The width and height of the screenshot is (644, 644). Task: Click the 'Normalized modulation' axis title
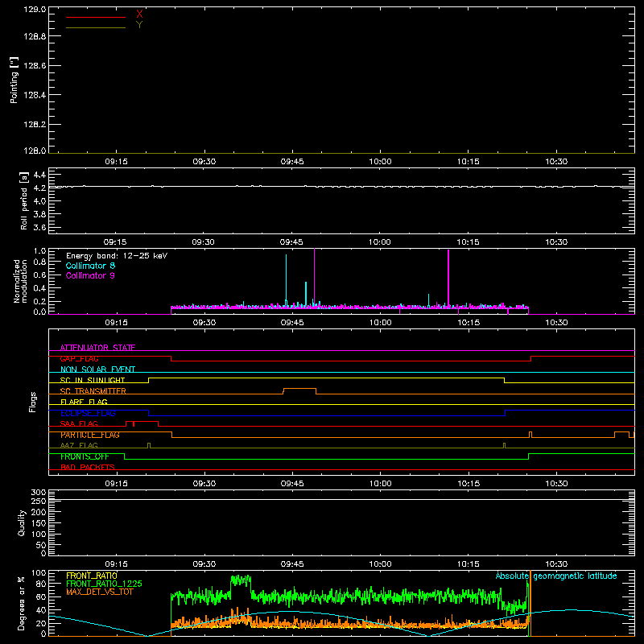(20, 281)
